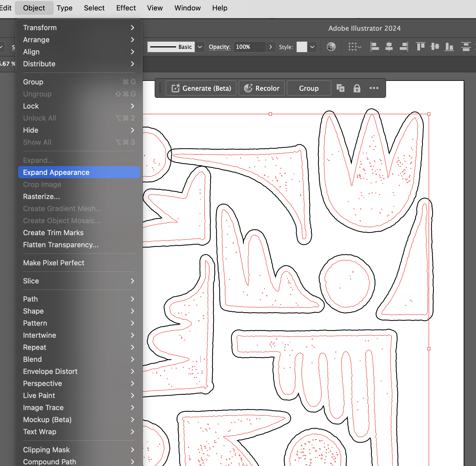Open the Effect menu
The image size is (476, 466).
[126, 8]
